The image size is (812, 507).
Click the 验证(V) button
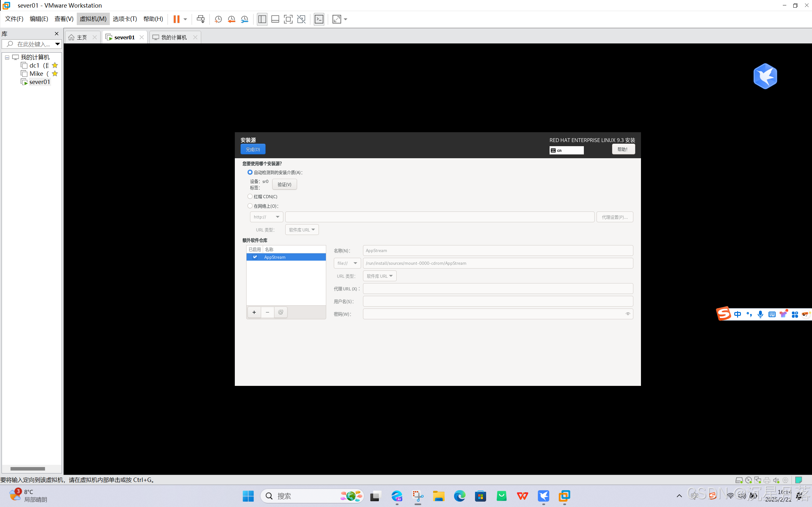pos(284,185)
